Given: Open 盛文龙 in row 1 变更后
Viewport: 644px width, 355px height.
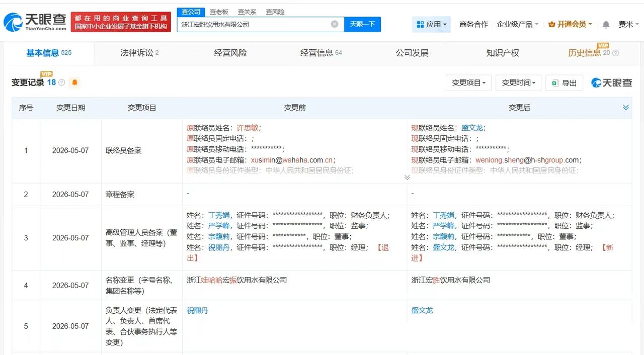Looking at the screenshot, I should (472, 128).
